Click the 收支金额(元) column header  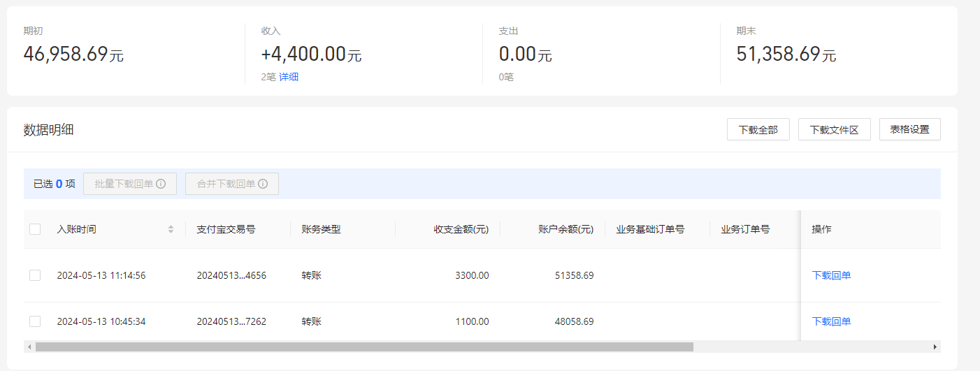point(461,229)
